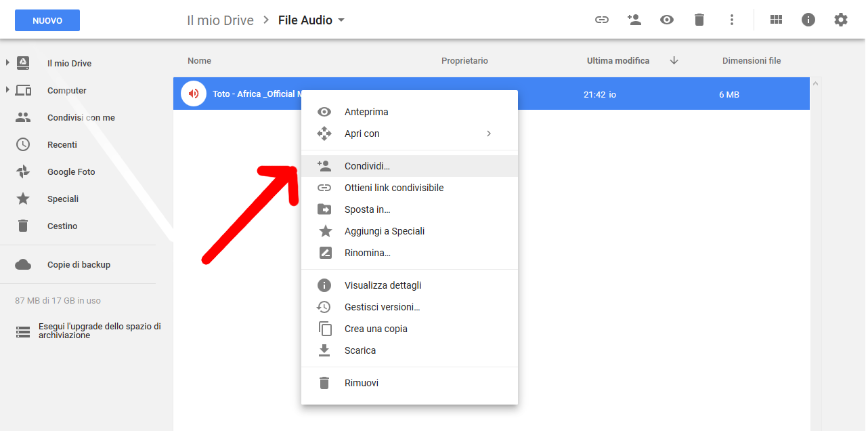868x431 pixels.
Task: Click the eye preview icon in toolbar
Action: pyautogui.click(x=667, y=20)
